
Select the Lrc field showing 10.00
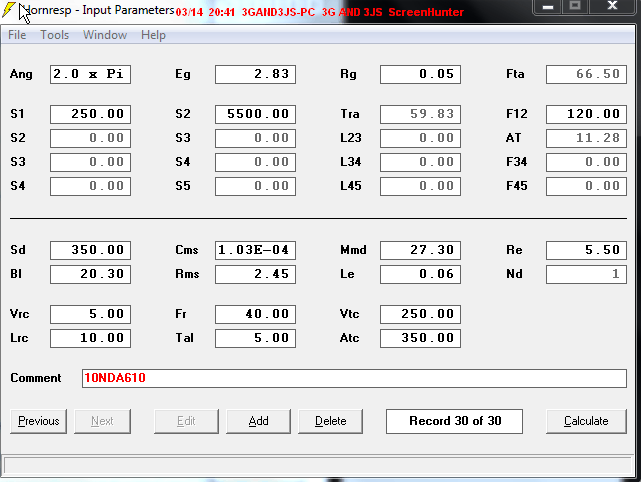point(90,339)
